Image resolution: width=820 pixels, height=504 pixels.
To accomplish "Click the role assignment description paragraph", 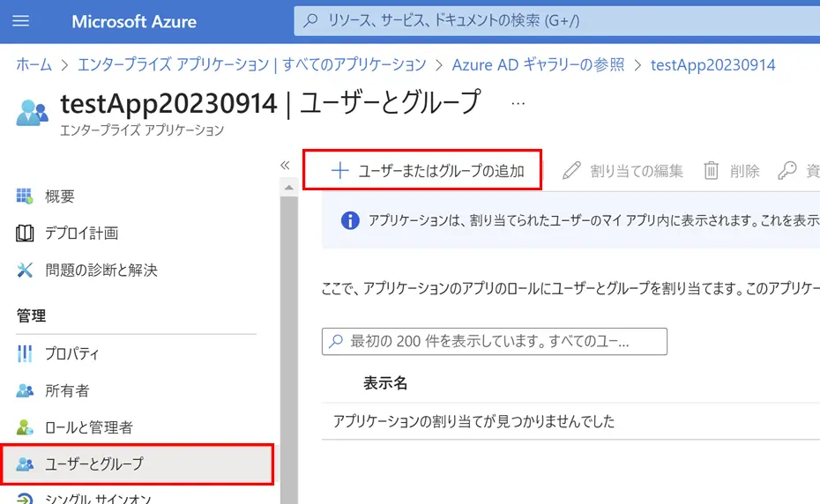I will (x=570, y=288).
